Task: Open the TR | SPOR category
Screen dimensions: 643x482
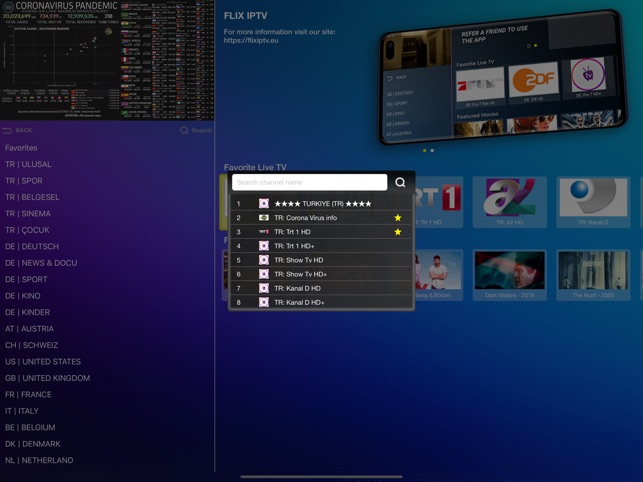Action: click(x=24, y=180)
